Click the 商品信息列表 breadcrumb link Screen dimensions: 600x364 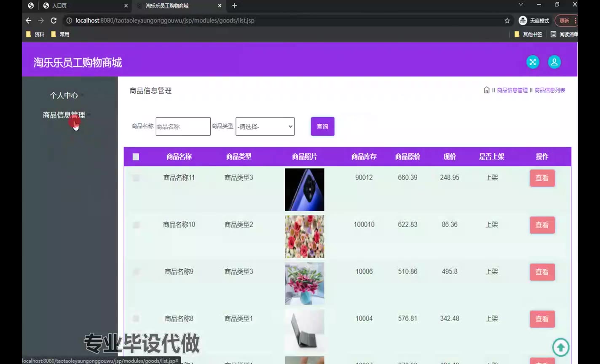click(550, 90)
